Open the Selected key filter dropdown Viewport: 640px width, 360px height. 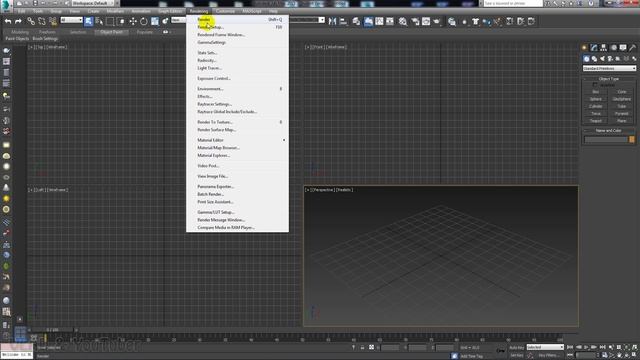[545, 347]
